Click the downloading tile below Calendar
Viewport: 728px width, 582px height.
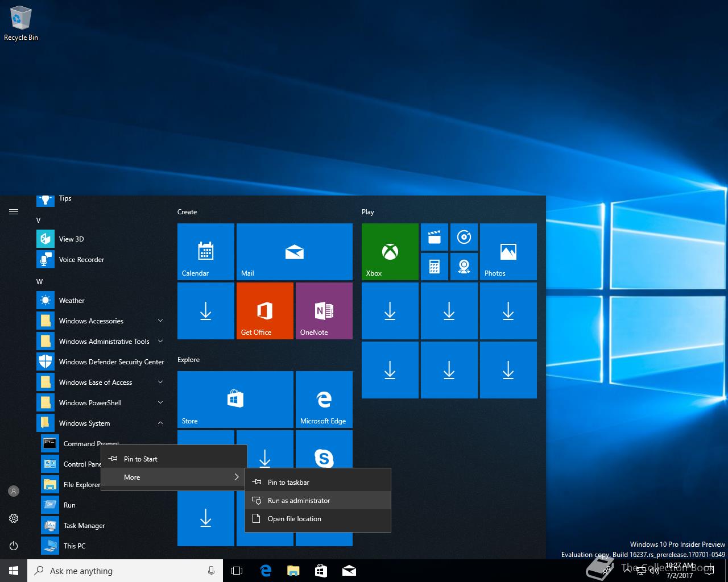[206, 311]
